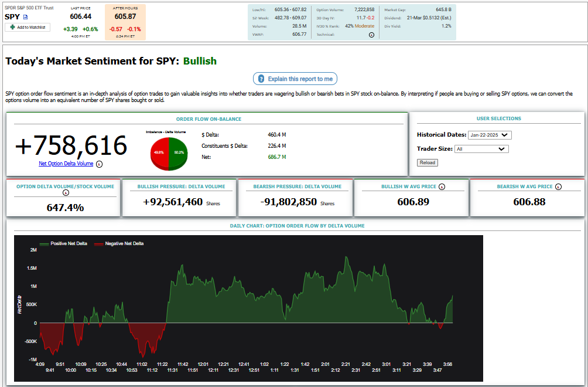Click info icon under Option Delta Volume/Stock Volume
588x387 pixels.
(65, 193)
